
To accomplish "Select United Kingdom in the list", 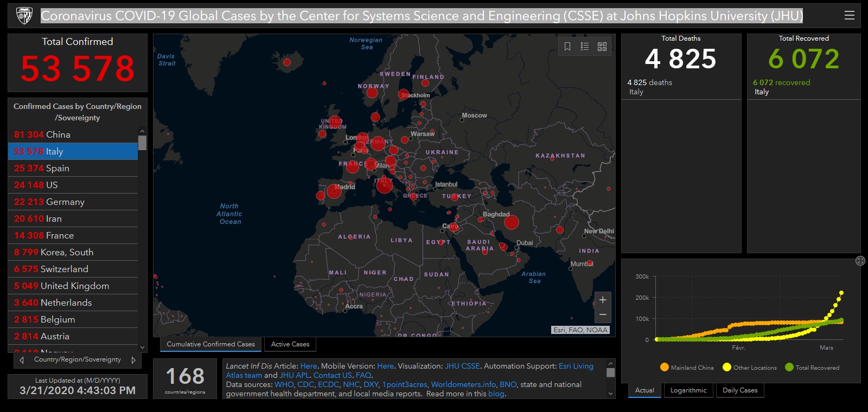I will coord(73,286).
